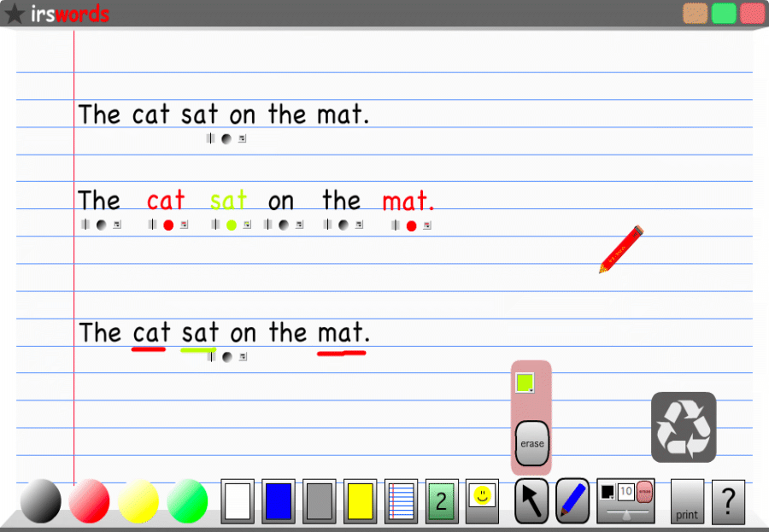Select the yellow background option

coord(361,500)
